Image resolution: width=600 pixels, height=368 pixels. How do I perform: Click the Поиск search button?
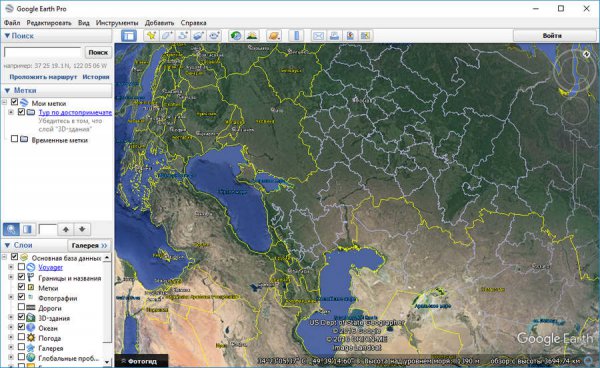(98, 52)
